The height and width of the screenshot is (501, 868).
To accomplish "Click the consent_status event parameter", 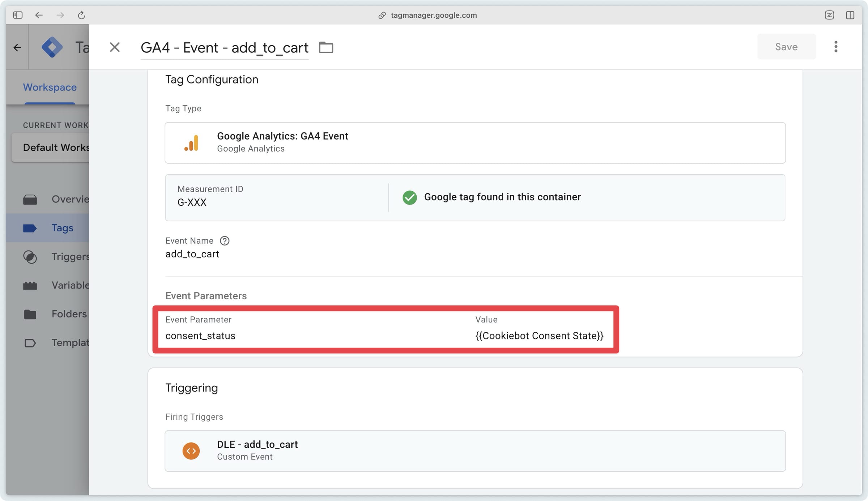I will (x=200, y=336).
